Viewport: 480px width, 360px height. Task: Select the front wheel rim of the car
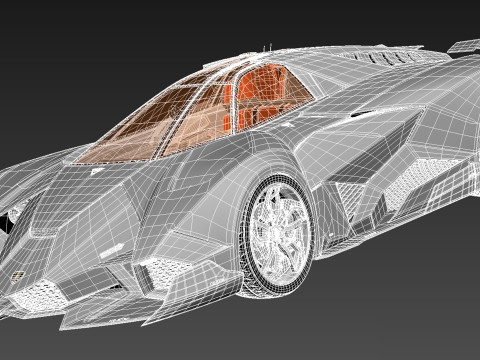pyautogui.click(x=279, y=235)
